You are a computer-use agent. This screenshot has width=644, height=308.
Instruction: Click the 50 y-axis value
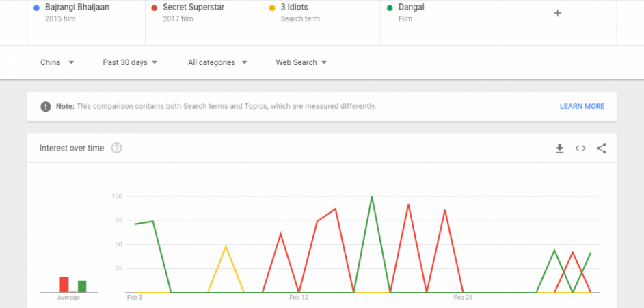click(x=119, y=244)
